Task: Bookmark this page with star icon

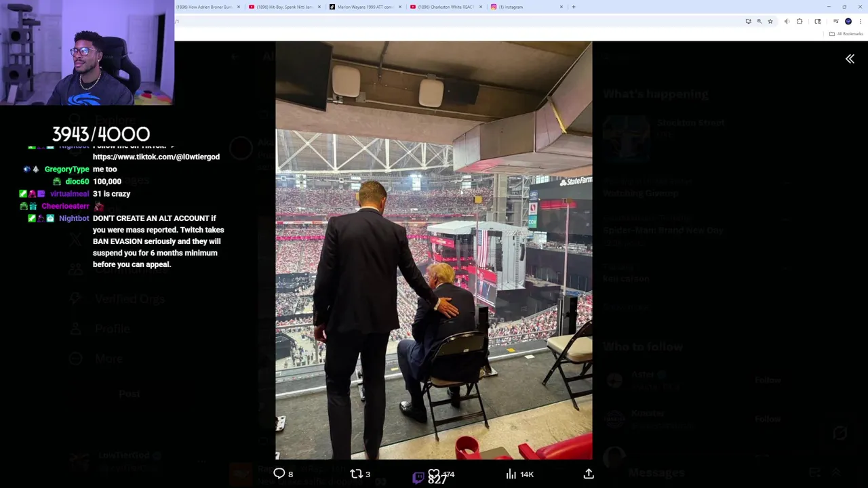Action: [770, 22]
